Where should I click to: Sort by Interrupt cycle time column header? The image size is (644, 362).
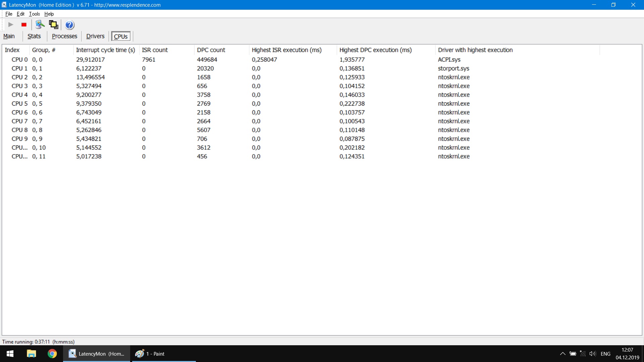(105, 50)
